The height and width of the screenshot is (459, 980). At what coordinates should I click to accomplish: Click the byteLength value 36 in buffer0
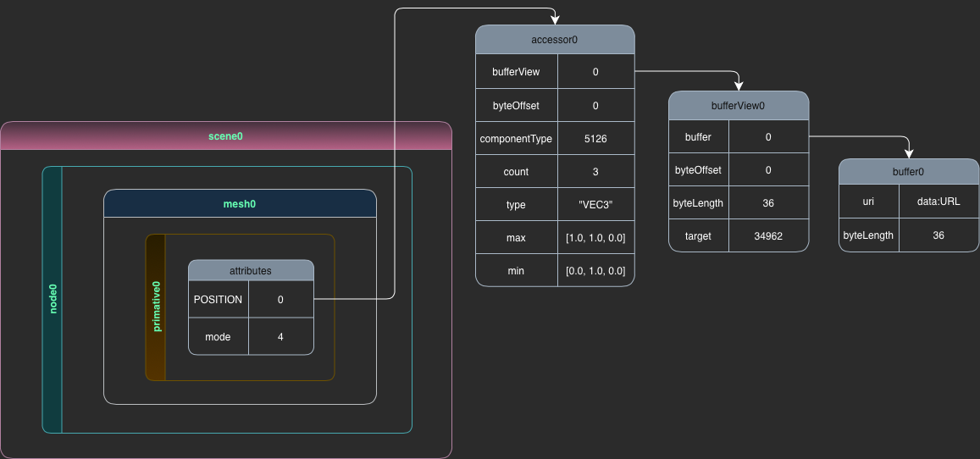[938, 235]
